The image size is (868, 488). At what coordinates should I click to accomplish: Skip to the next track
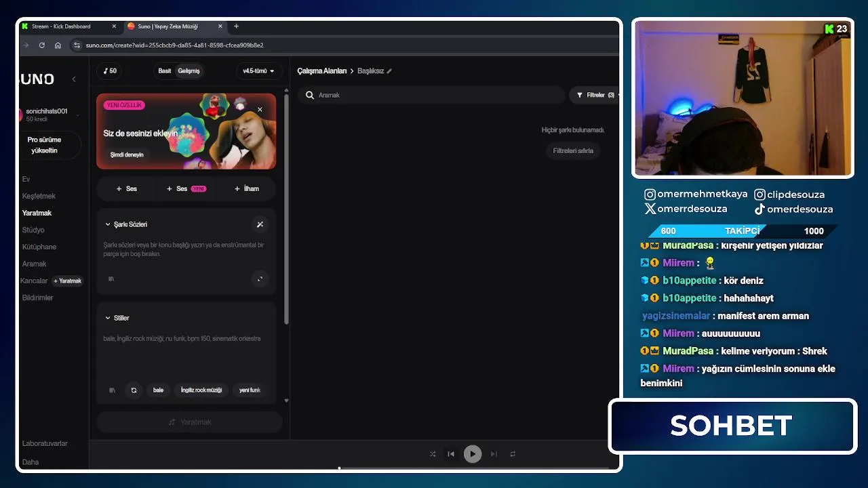point(494,454)
